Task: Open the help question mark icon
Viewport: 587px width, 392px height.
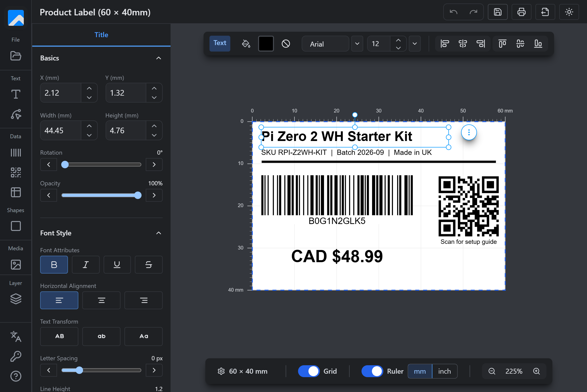Action: click(x=16, y=376)
